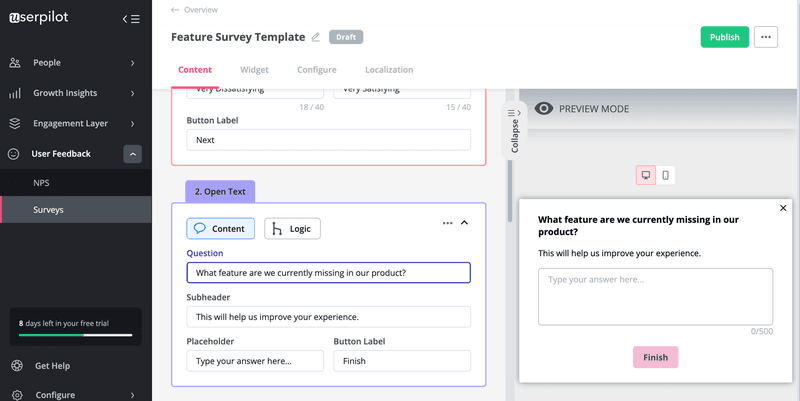The width and height of the screenshot is (800, 401).
Task: Switch preview to mobile view
Action: 666,175
